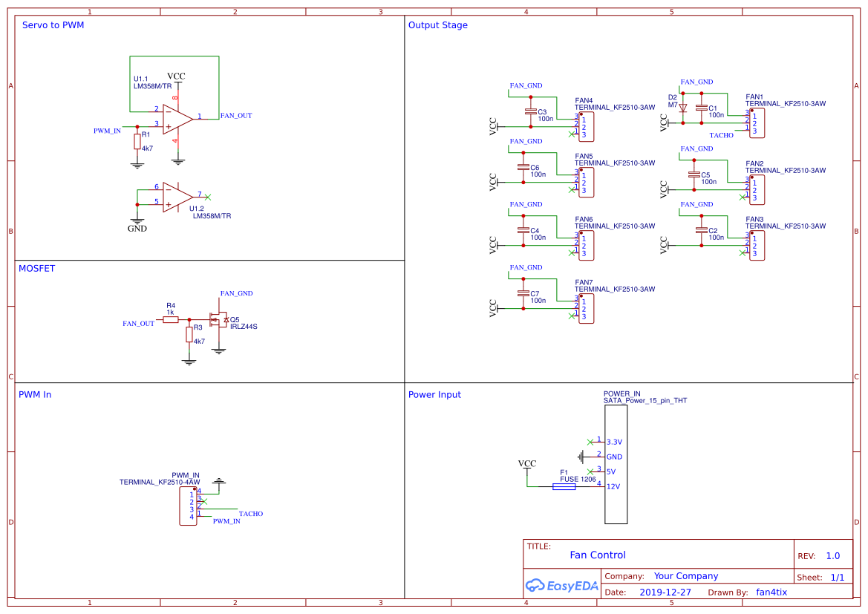868x614 pixels.
Task: Select the FAN7 terminal connector symbol
Action: (586, 307)
